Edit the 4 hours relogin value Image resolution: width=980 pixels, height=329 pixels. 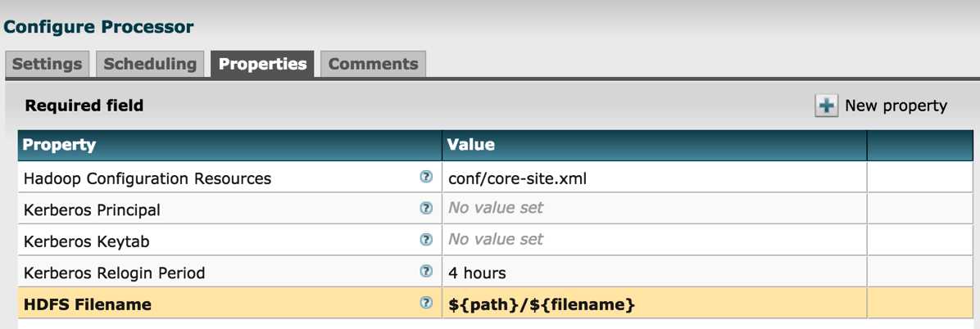point(655,273)
